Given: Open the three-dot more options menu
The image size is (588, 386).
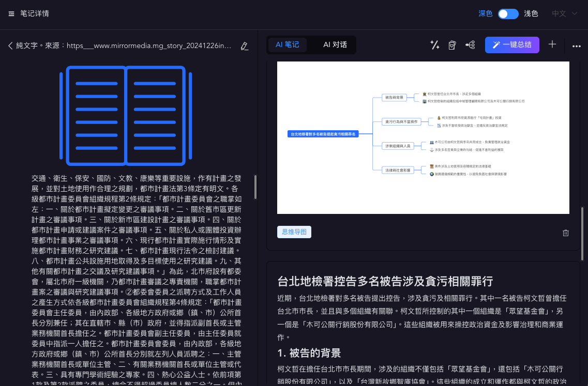Looking at the screenshot, I should tap(577, 46).
